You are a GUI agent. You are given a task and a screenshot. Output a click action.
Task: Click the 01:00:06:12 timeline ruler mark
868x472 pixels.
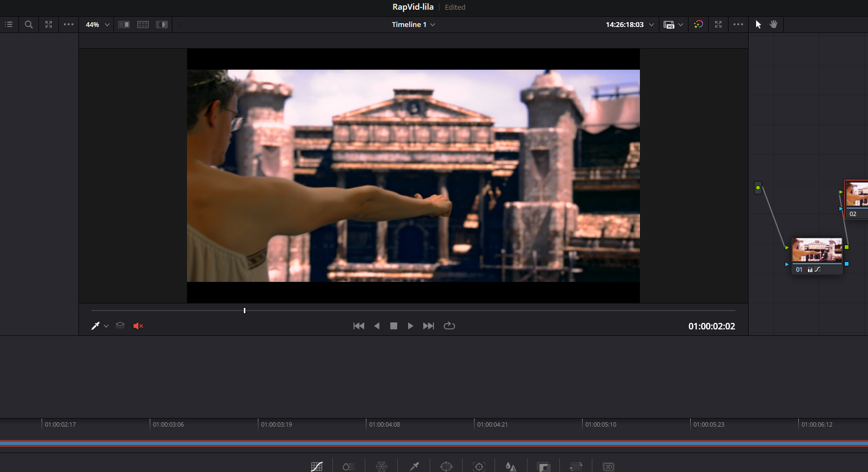pyautogui.click(x=817, y=424)
